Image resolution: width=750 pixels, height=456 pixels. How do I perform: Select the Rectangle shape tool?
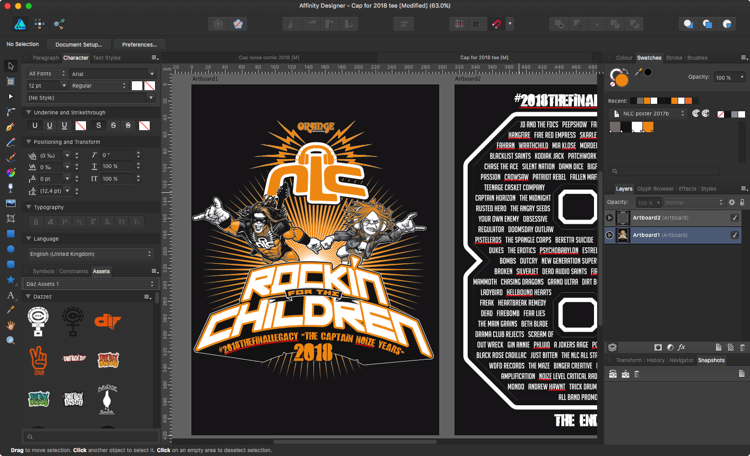(x=11, y=234)
